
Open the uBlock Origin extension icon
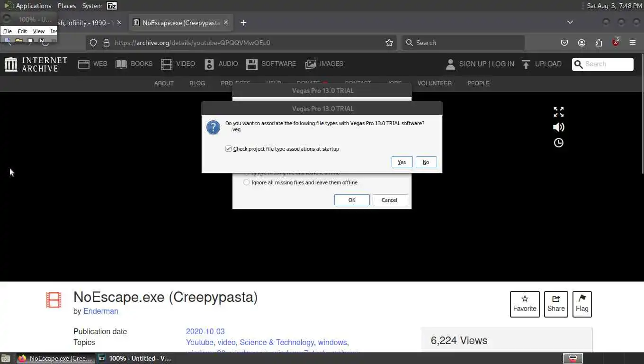(x=616, y=42)
